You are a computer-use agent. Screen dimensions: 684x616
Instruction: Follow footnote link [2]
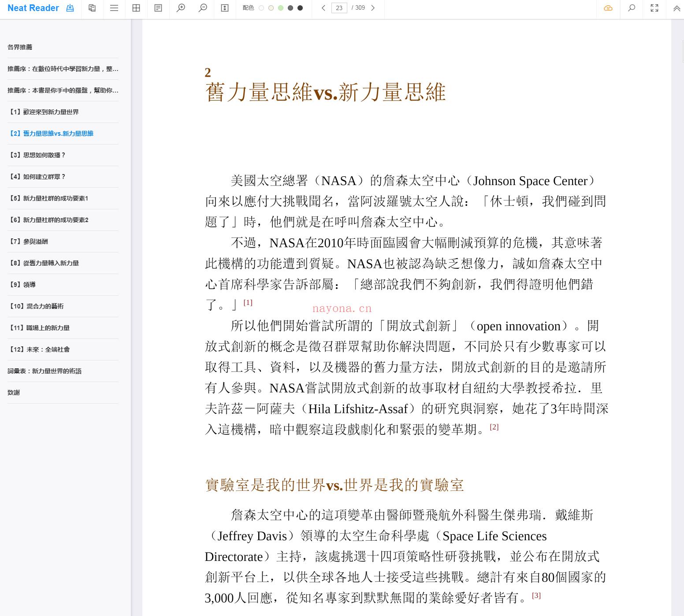tap(494, 427)
